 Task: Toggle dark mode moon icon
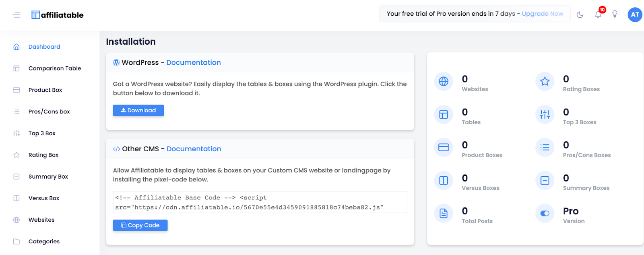pos(580,15)
